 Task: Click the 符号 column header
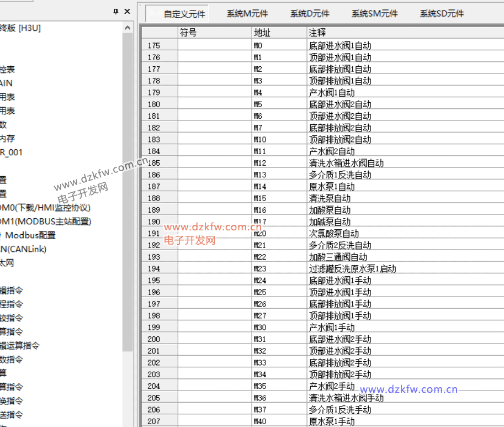[215, 33]
